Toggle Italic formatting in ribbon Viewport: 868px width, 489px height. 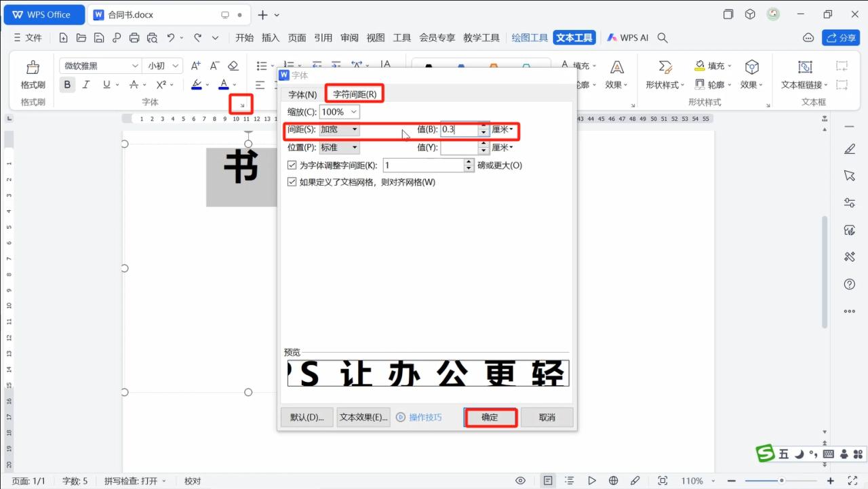[86, 85]
